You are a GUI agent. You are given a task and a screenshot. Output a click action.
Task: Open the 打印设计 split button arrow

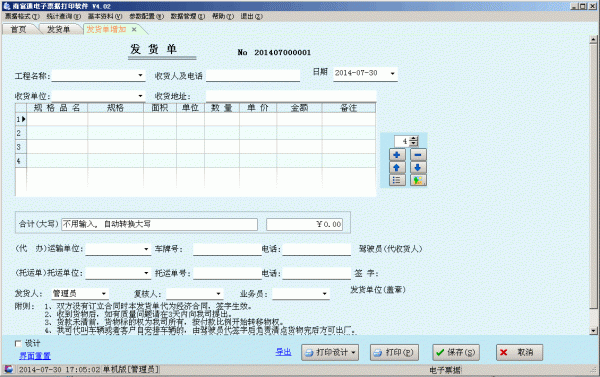coord(353,353)
